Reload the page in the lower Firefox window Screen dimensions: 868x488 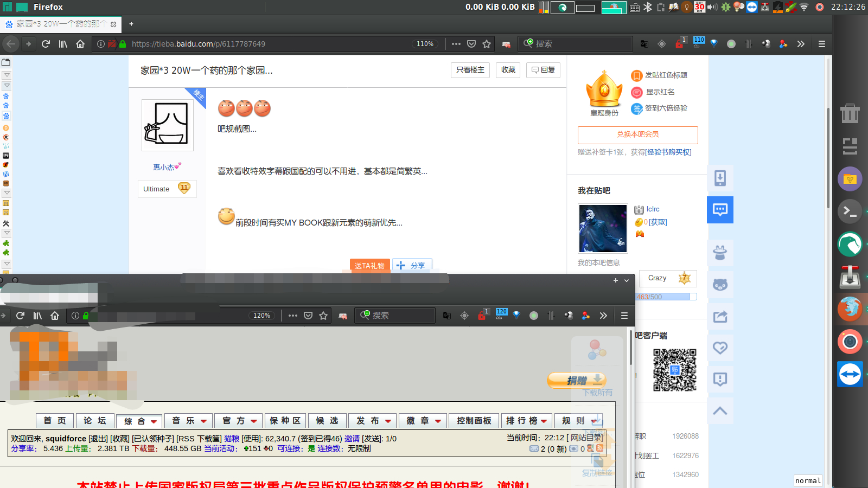coord(20,316)
